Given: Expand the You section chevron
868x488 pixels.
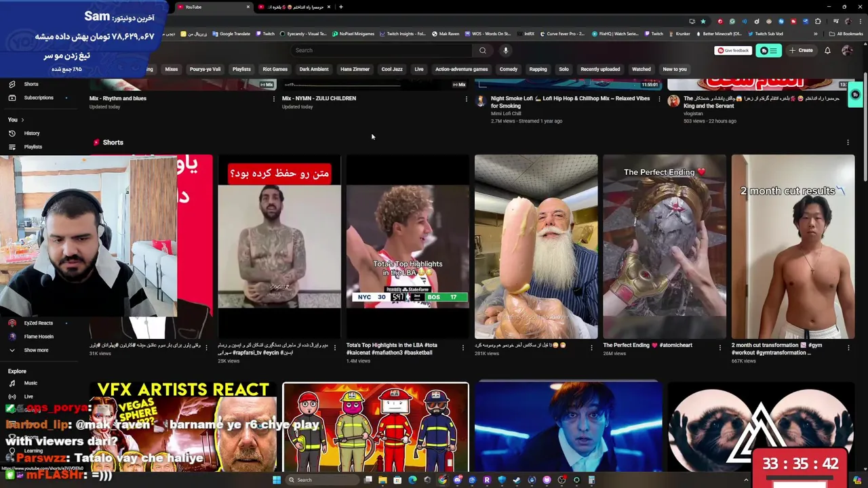Looking at the screenshot, I should pyautogui.click(x=22, y=119).
